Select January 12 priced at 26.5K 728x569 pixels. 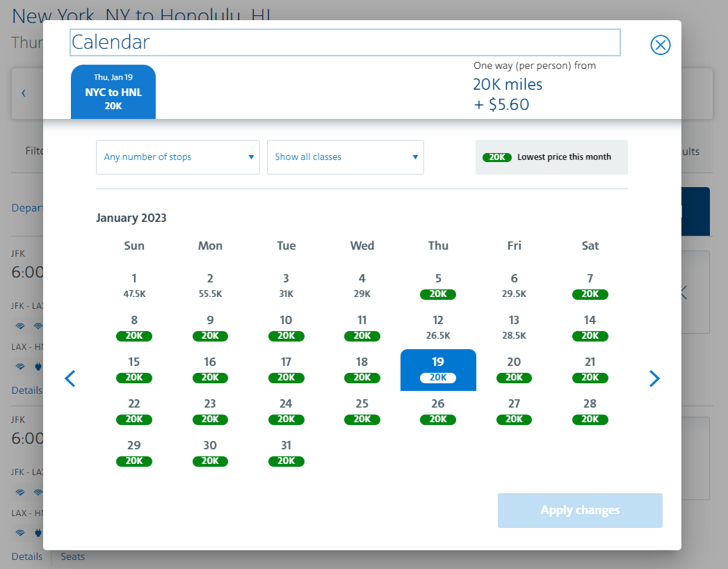(x=438, y=328)
